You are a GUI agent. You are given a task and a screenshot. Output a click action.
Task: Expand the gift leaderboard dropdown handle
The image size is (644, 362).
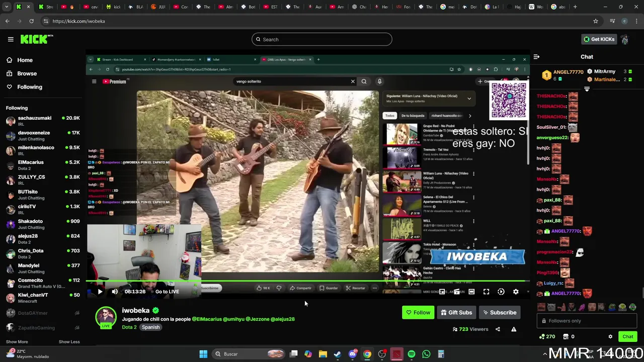click(x=587, y=89)
